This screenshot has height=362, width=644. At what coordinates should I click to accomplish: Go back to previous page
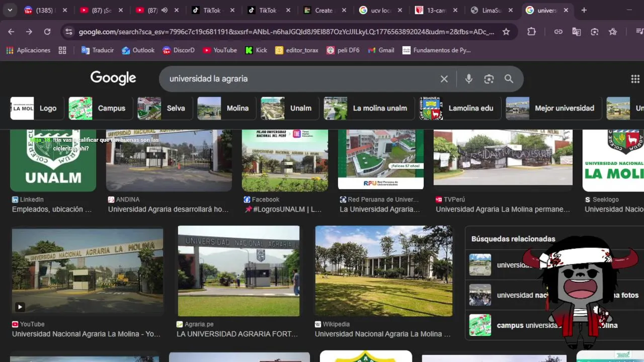pyautogui.click(x=11, y=32)
